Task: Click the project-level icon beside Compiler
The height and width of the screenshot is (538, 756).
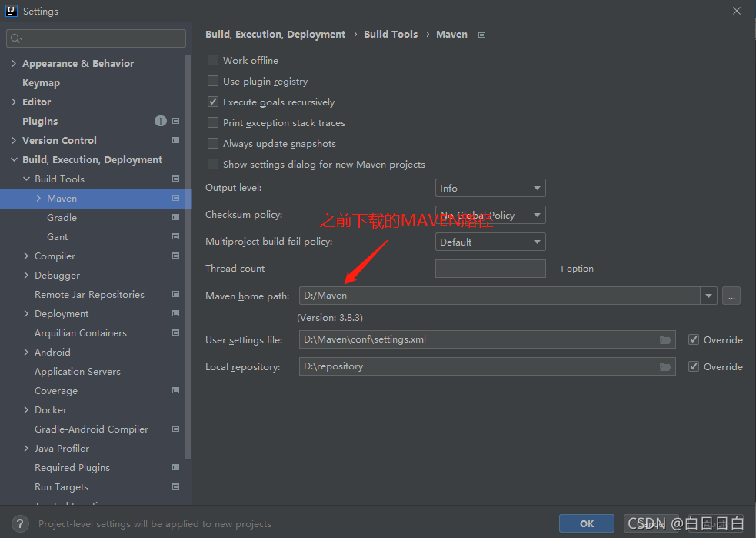Action: tap(176, 256)
